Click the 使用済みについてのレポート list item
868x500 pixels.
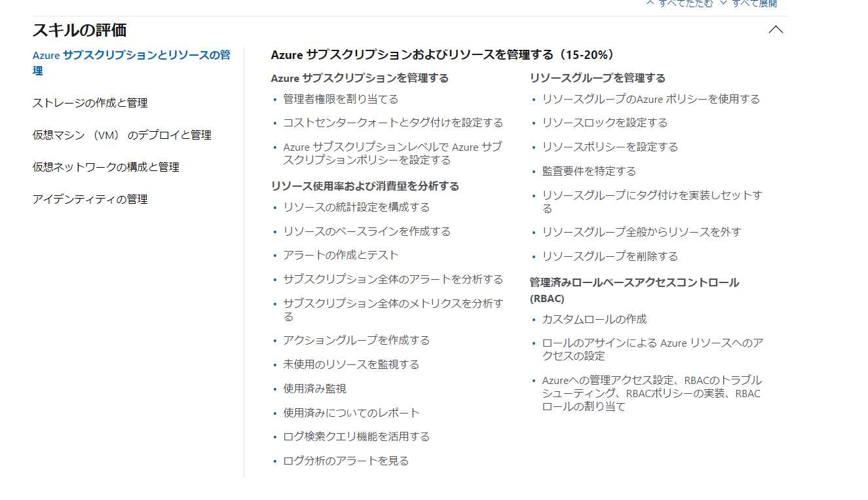[351, 413]
